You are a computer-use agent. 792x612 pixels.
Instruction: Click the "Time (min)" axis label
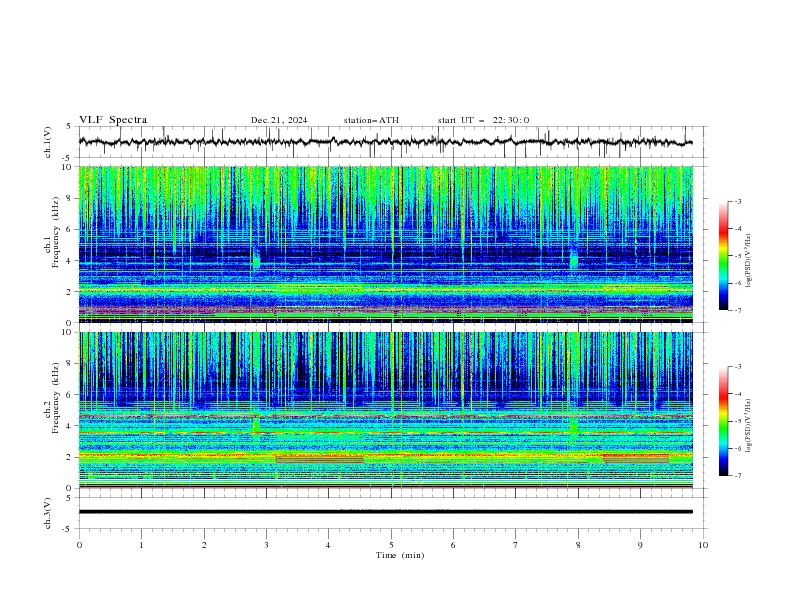click(400, 555)
